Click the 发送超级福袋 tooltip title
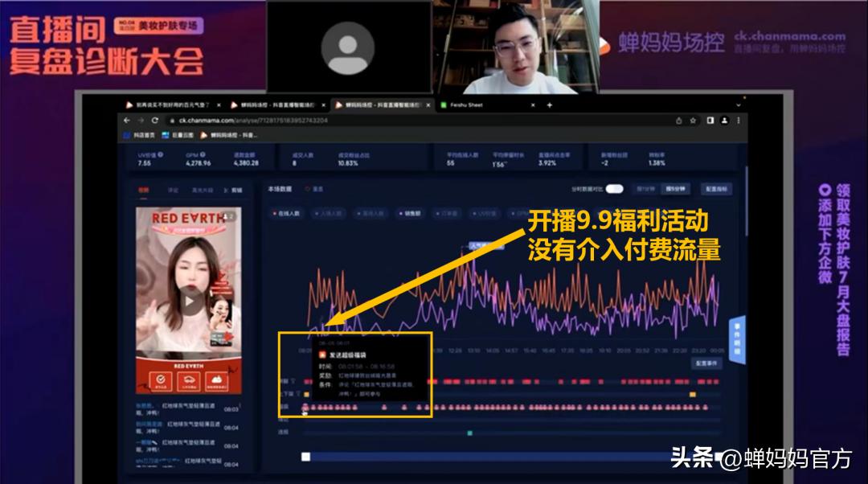The height and width of the screenshot is (484, 868). [348, 355]
